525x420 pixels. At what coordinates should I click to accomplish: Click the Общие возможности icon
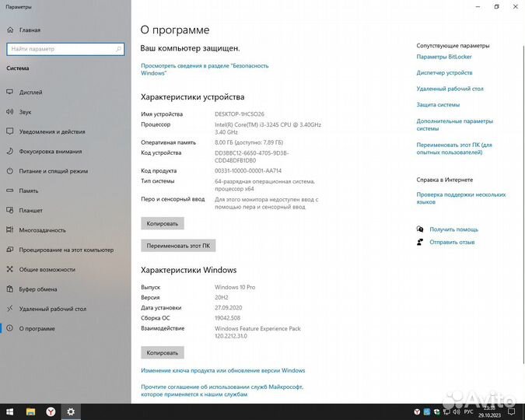10,269
